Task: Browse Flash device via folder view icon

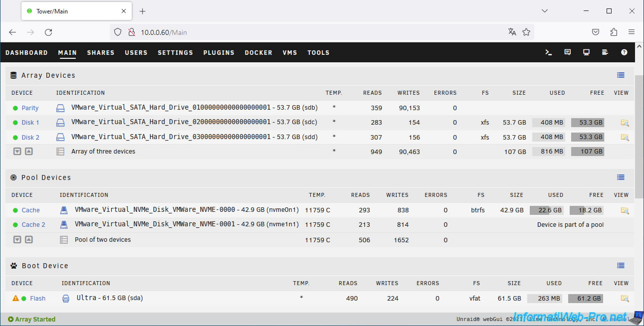Action: tap(625, 299)
